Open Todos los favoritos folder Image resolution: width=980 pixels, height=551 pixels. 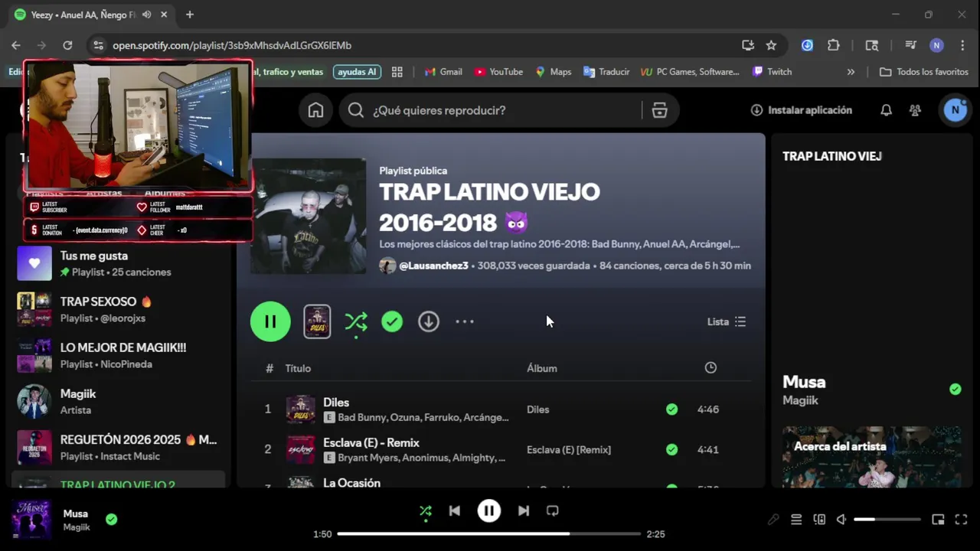click(x=924, y=72)
